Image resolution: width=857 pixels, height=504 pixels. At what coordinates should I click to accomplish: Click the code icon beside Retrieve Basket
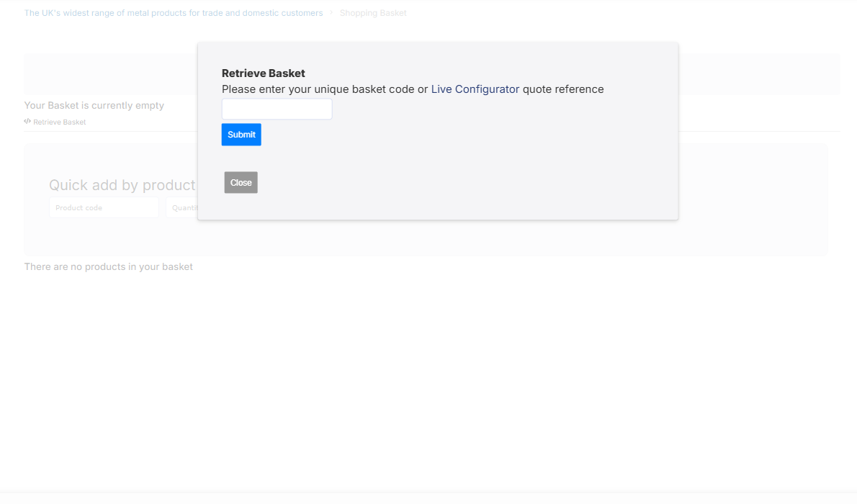tap(27, 122)
